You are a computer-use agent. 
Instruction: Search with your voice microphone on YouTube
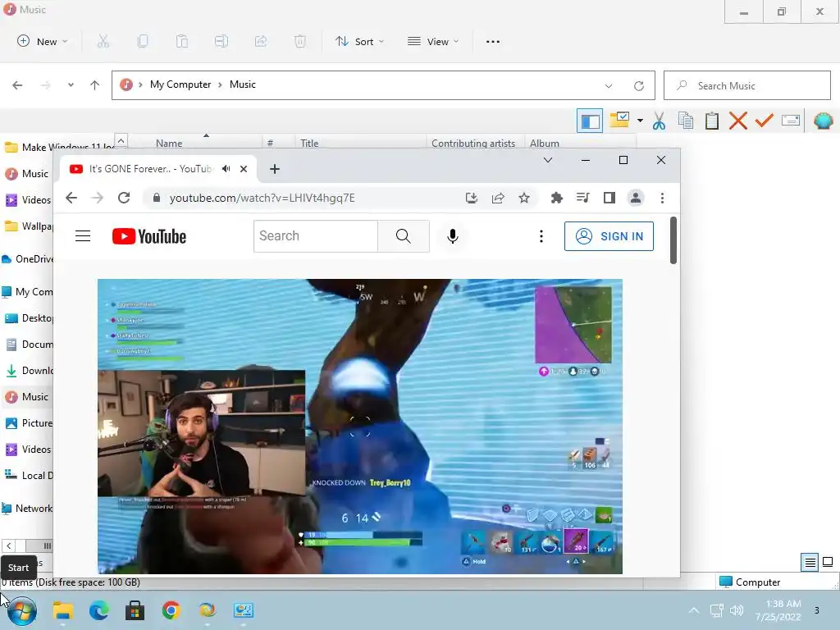[453, 236]
